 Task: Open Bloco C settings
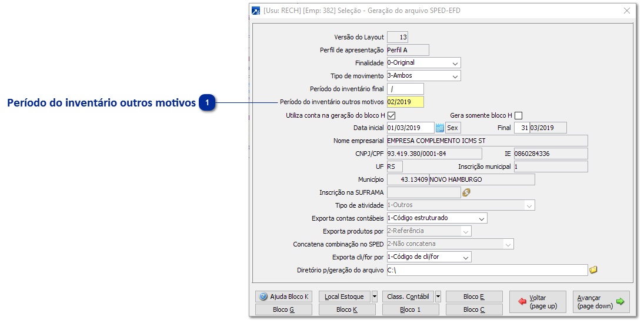474,309
